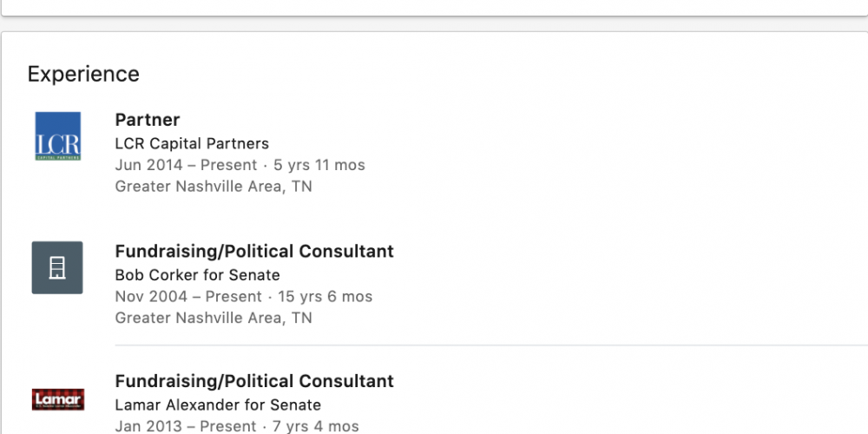The width and height of the screenshot is (868, 434).
Task: Open the Lamar Alexander for Senate company name
Action: tap(218, 404)
